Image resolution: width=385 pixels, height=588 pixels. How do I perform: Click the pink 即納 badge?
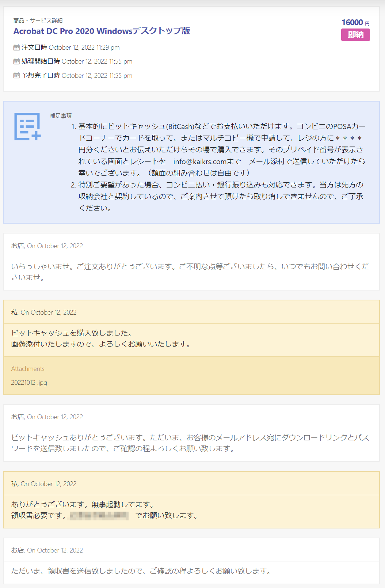[x=355, y=35]
